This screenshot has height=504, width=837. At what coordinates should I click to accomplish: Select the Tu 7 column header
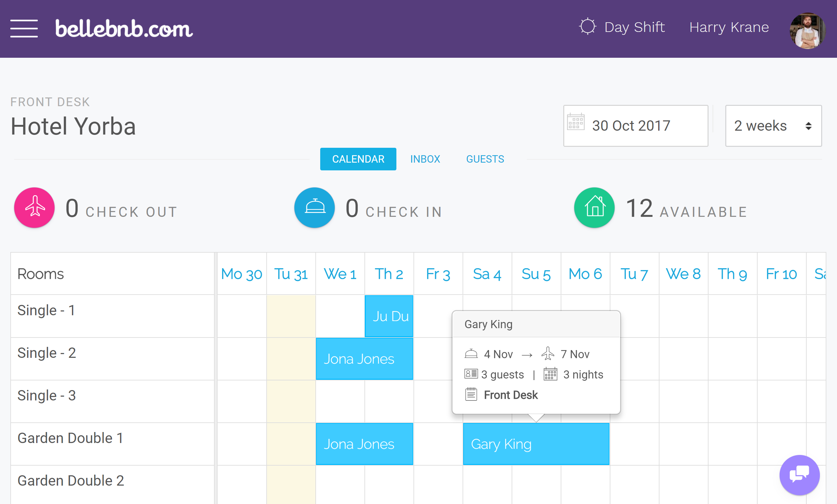point(634,274)
